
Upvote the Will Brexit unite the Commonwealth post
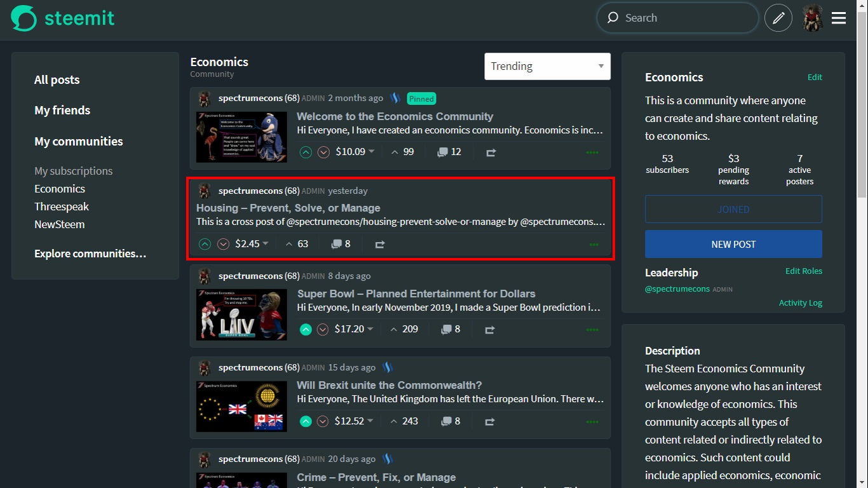tap(306, 421)
